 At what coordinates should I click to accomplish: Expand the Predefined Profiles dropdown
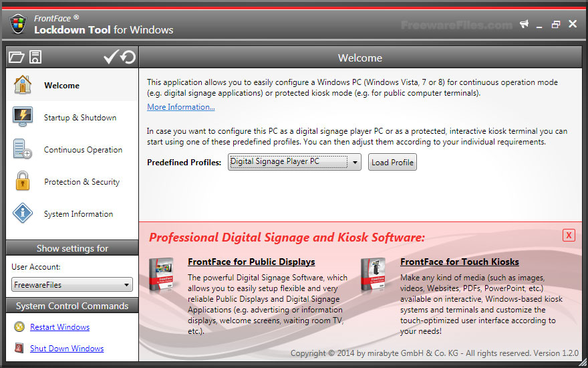pos(295,162)
